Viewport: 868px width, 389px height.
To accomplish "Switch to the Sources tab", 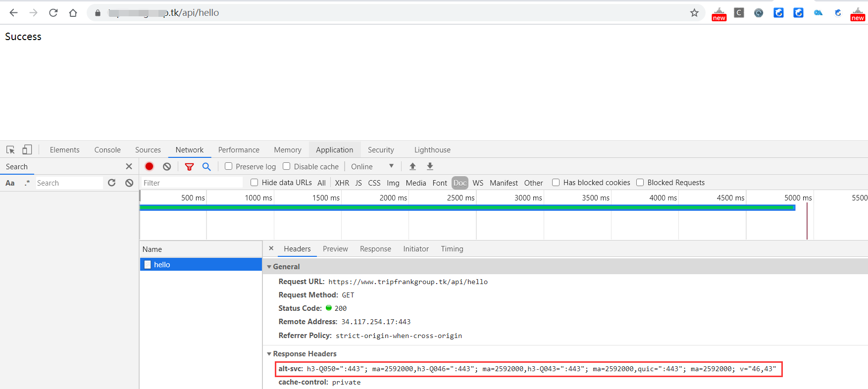I will [148, 150].
